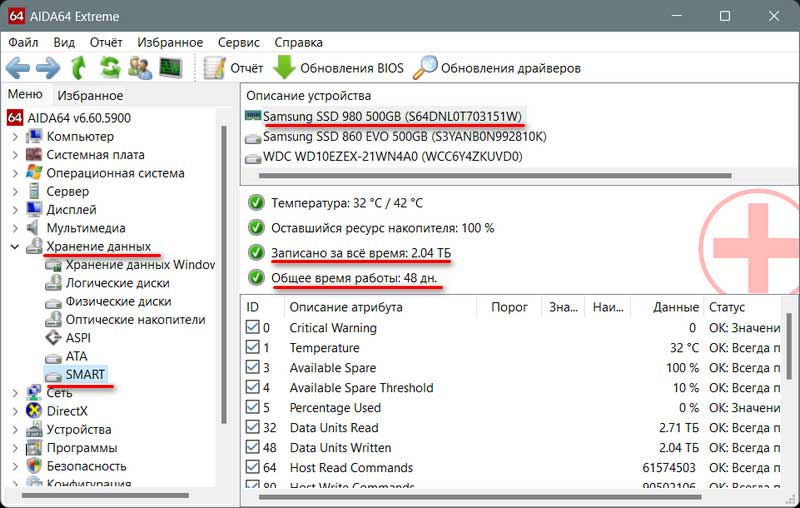Click the left tree vertical scrollbar
The image size is (800, 508).
[x=224, y=275]
